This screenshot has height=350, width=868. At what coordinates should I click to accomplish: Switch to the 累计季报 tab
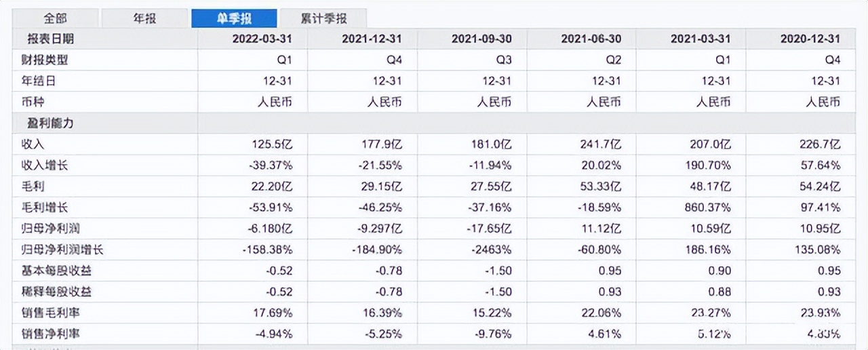323,18
